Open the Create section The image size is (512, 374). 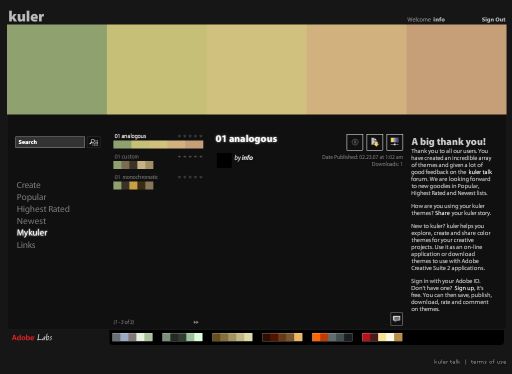point(28,185)
